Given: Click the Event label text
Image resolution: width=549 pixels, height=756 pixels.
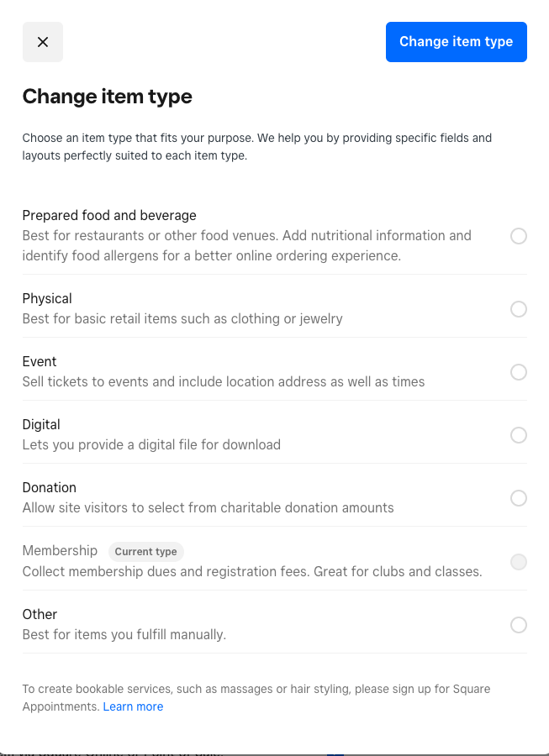Looking at the screenshot, I should (x=39, y=361).
